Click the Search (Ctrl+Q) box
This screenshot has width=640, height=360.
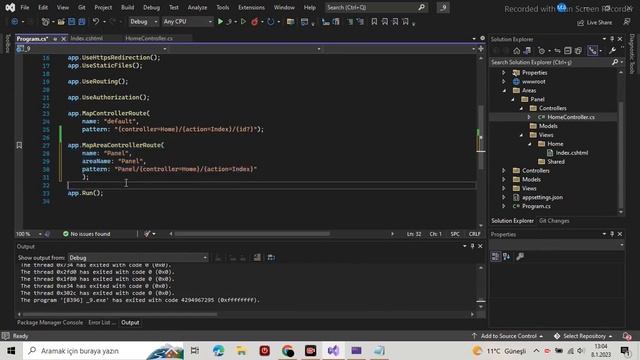coord(376,7)
